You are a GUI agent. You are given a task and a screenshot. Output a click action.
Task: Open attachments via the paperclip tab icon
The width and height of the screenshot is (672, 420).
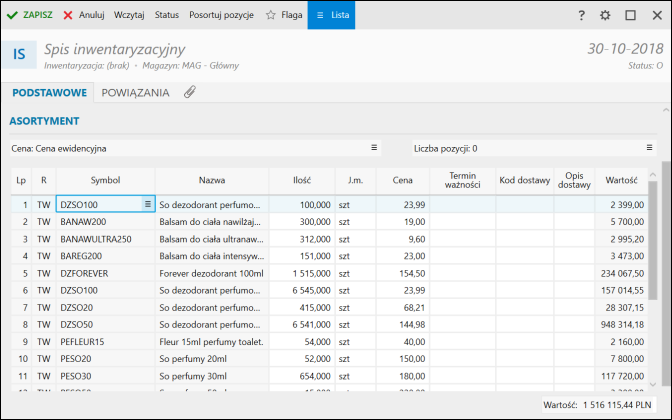tap(189, 92)
